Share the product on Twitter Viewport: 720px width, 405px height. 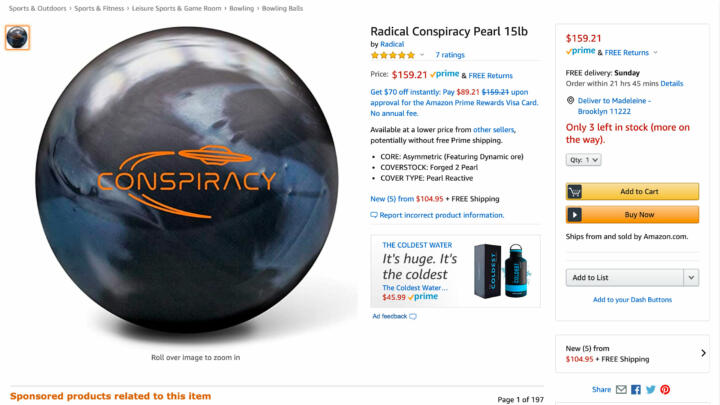651,389
